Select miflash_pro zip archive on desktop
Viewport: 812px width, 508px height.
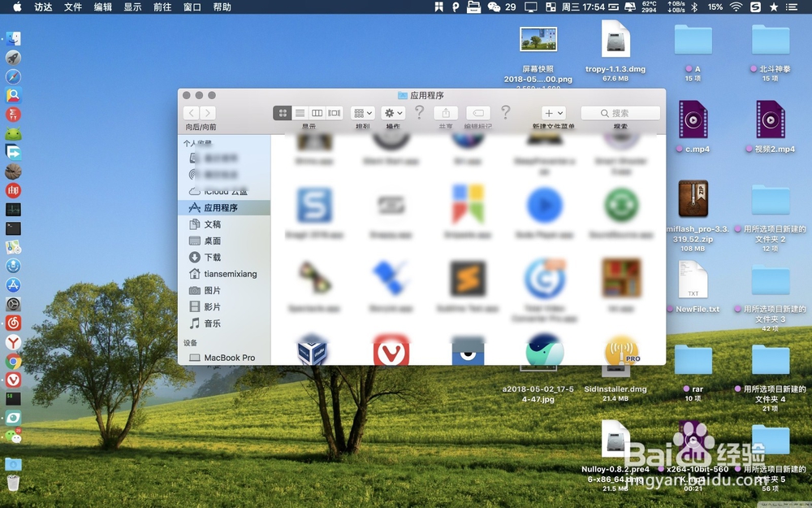click(x=693, y=198)
